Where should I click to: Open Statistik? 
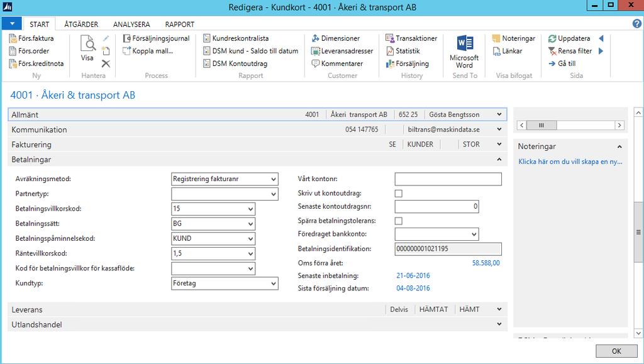403,51
